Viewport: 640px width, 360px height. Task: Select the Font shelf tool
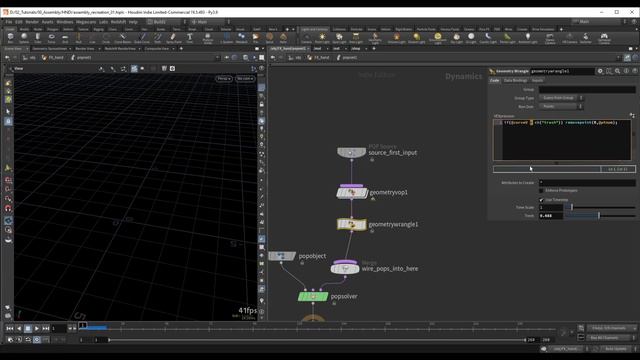[x=190, y=38]
